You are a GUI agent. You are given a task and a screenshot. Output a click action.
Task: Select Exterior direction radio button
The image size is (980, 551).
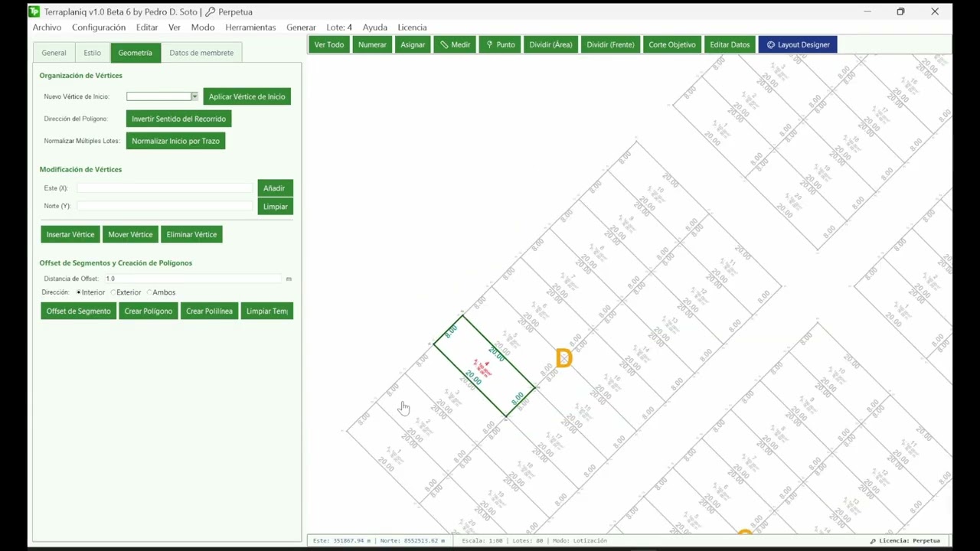coord(113,292)
